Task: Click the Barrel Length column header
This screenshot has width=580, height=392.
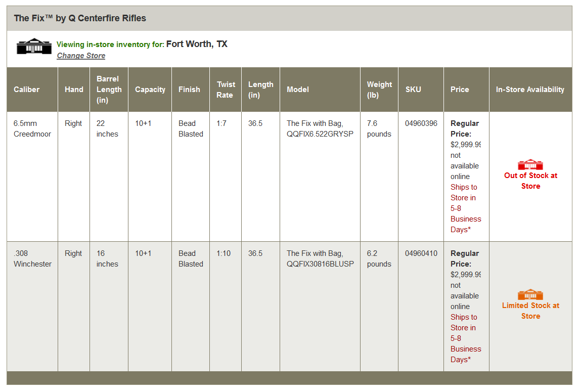Action: pos(109,90)
